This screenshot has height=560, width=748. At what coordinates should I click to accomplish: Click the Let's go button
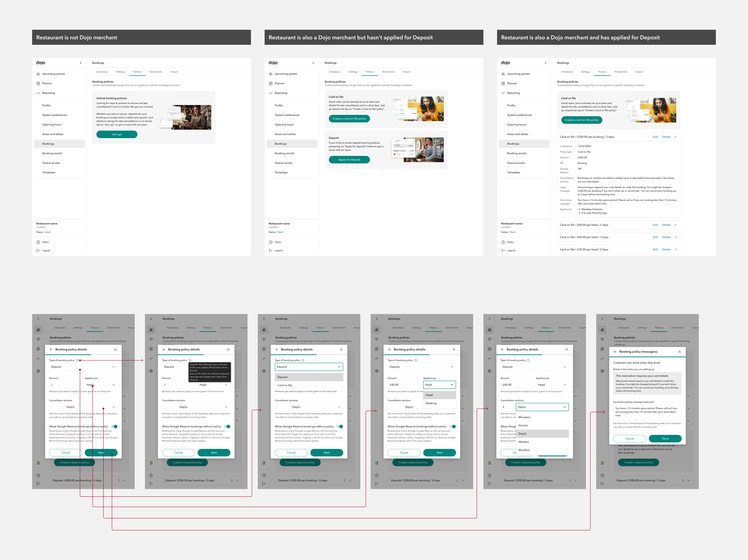[x=117, y=134]
